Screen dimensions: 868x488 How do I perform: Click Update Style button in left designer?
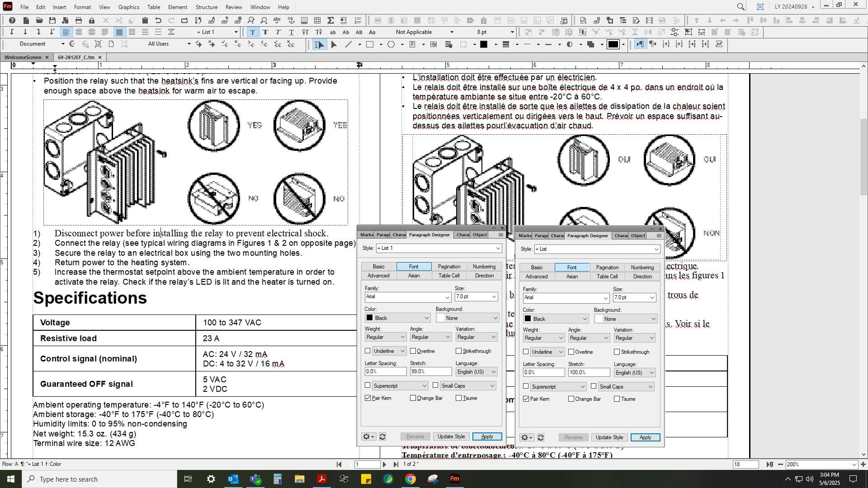[x=451, y=436]
